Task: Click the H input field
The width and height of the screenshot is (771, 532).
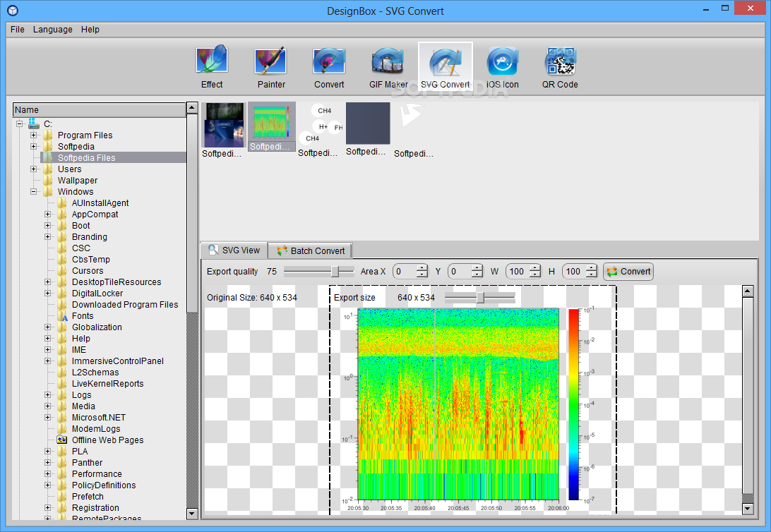Action: click(x=574, y=271)
